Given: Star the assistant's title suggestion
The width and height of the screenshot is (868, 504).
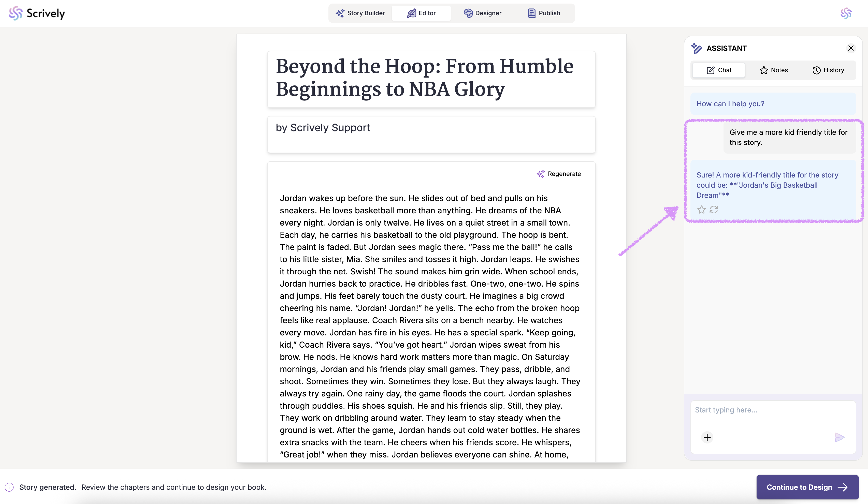Looking at the screenshot, I should (701, 209).
